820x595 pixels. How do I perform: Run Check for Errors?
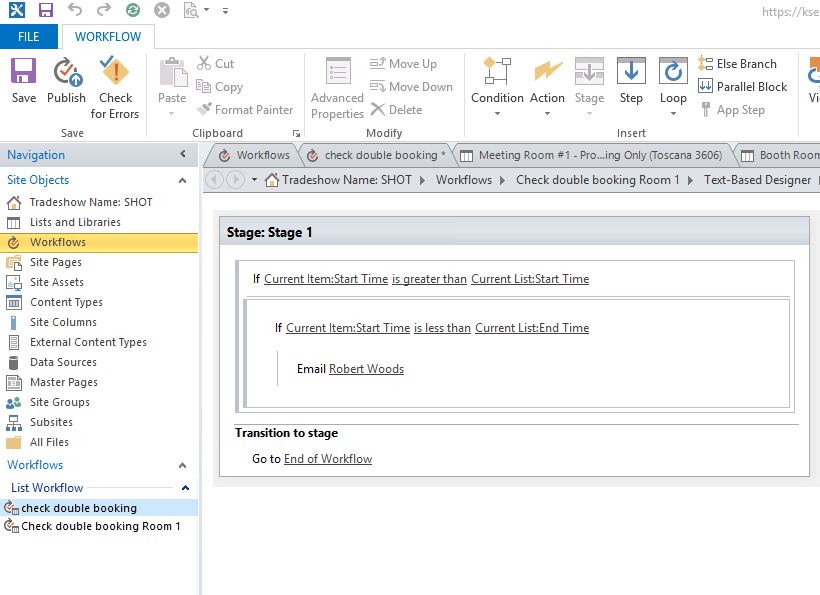115,87
